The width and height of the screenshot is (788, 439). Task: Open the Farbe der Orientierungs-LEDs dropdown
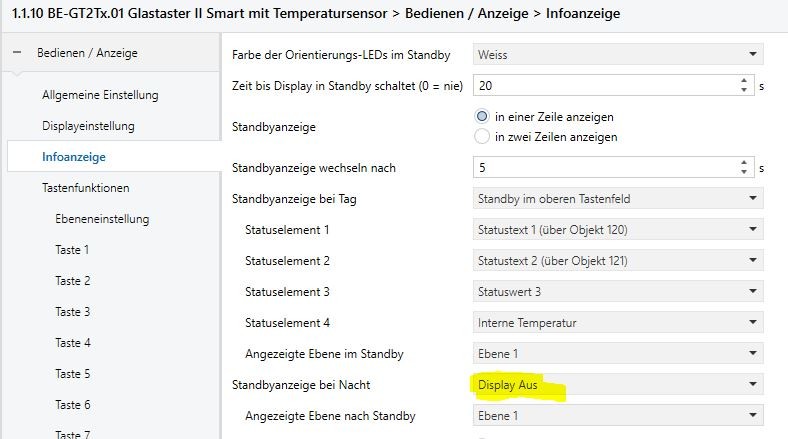(x=617, y=54)
